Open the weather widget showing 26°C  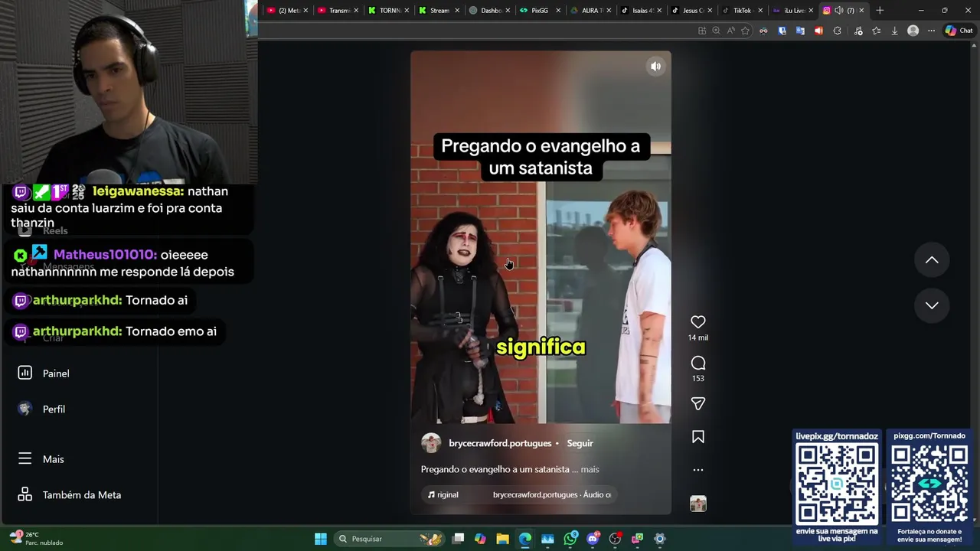pyautogui.click(x=34, y=538)
